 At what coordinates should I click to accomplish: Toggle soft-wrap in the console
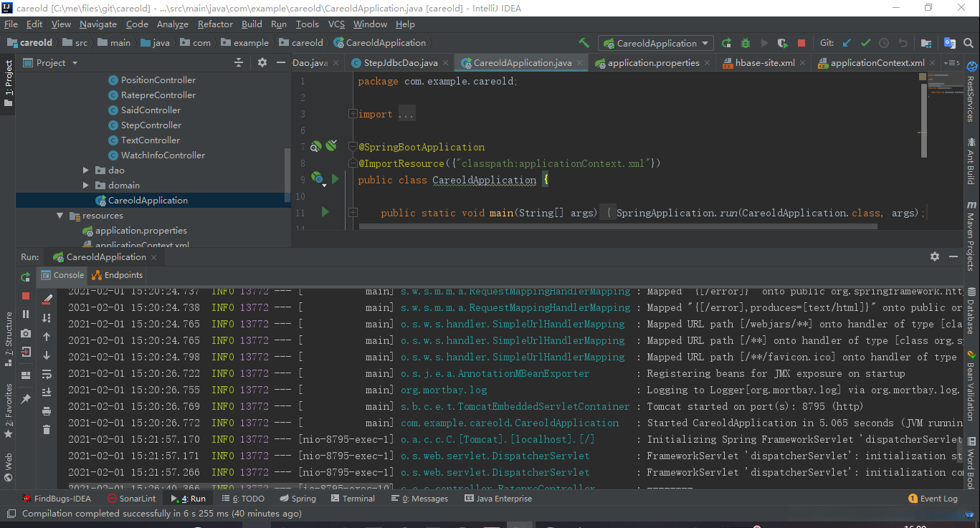[x=47, y=374]
